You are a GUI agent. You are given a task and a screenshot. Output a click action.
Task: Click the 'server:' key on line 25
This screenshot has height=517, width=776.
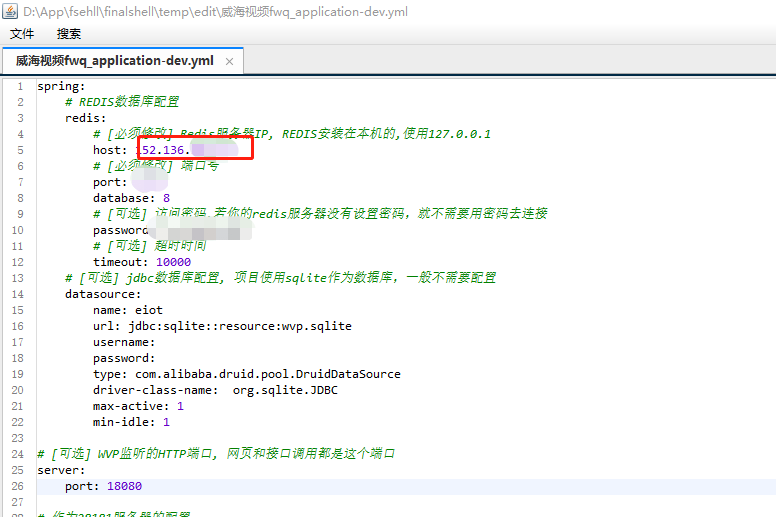click(61, 470)
